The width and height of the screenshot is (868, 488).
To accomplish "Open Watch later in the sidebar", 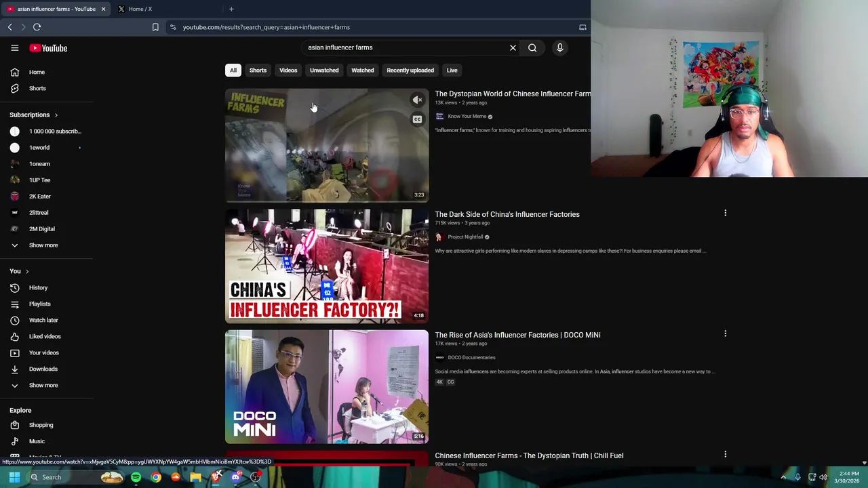I will pyautogui.click(x=43, y=320).
